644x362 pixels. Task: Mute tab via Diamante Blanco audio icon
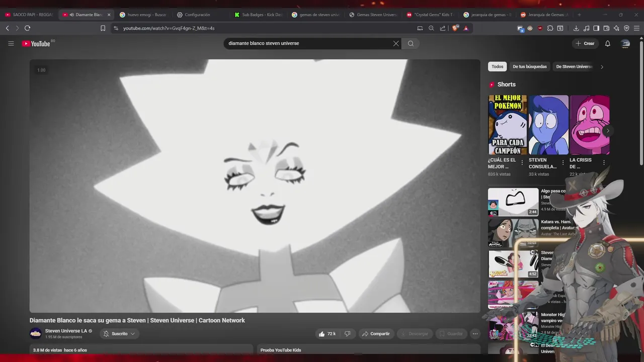click(x=71, y=15)
